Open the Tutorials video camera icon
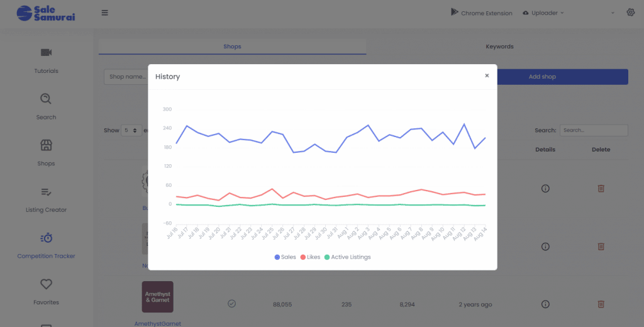This screenshot has width=644, height=327. click(46, 53)
